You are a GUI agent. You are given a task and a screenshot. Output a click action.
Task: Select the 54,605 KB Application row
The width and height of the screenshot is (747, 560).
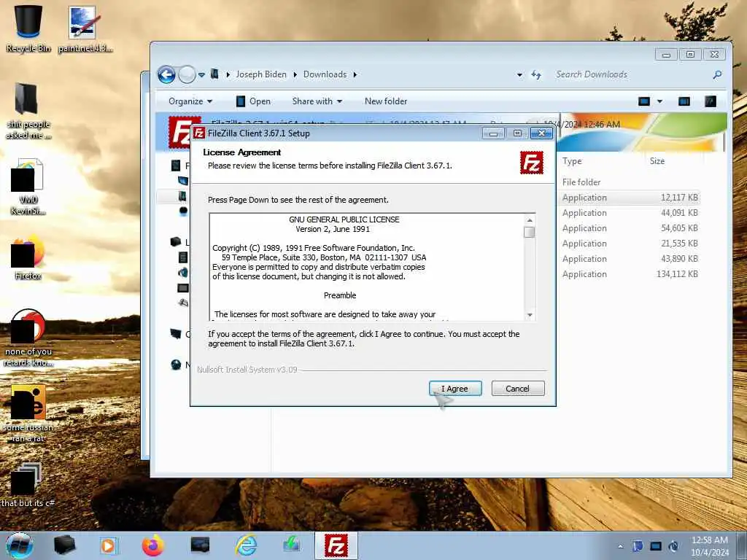pyautogui.click(x=630, y=228)
